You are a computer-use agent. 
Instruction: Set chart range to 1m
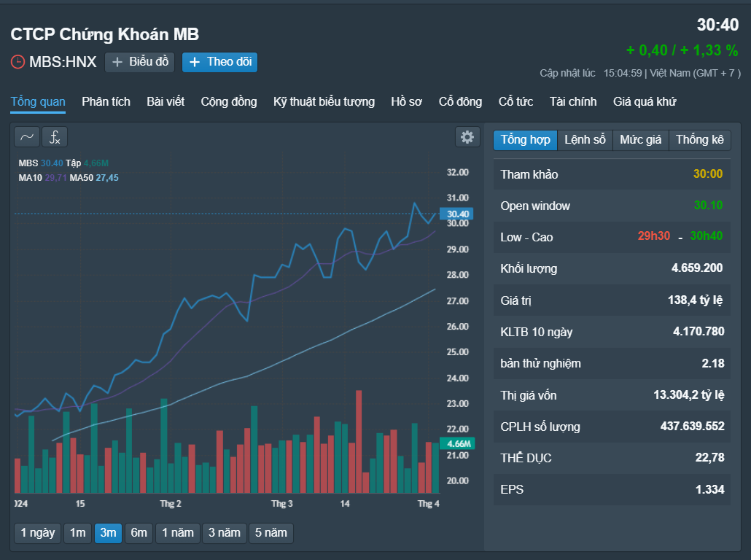pos(77,533)
